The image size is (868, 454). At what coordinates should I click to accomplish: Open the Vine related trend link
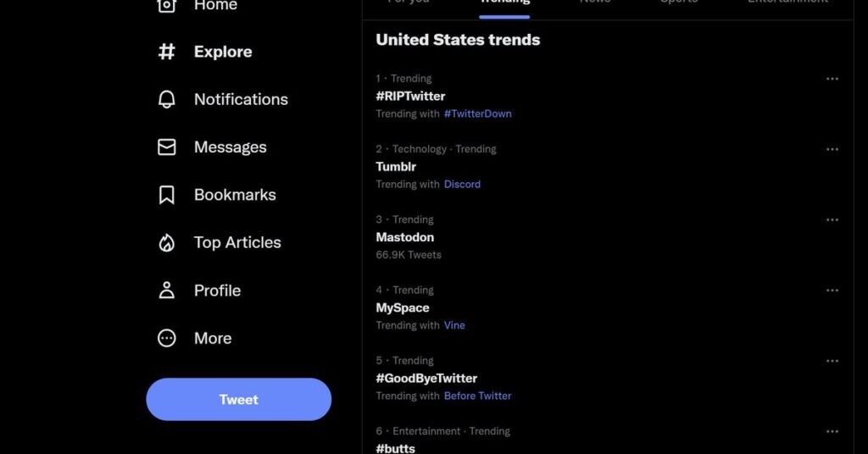pyautogui.click(x=454, y=325)
